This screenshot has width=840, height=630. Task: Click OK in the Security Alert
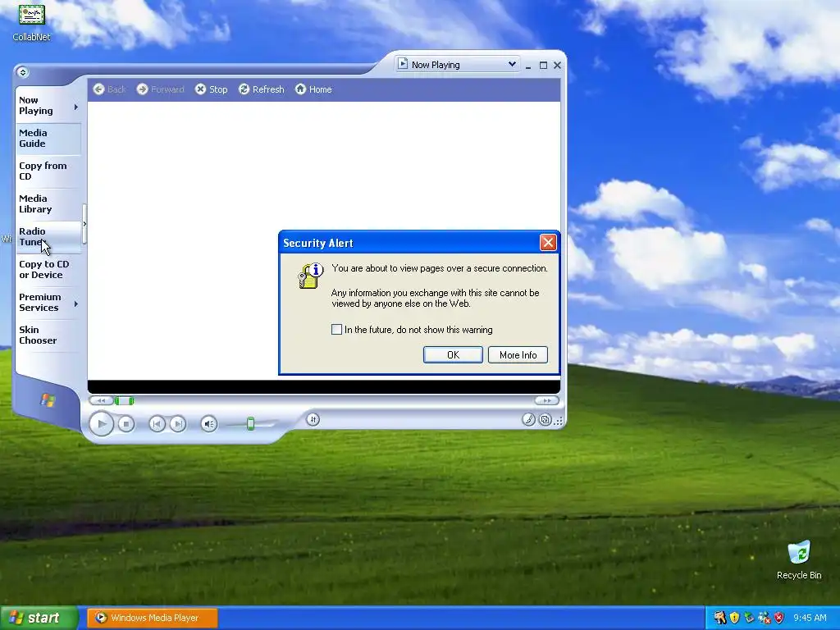pos(453,354)
